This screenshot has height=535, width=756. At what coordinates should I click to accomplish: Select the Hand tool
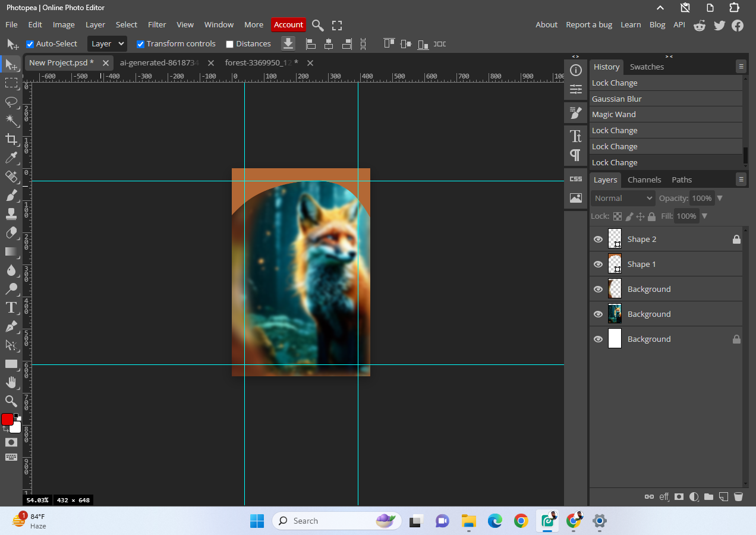coord(11,382)
